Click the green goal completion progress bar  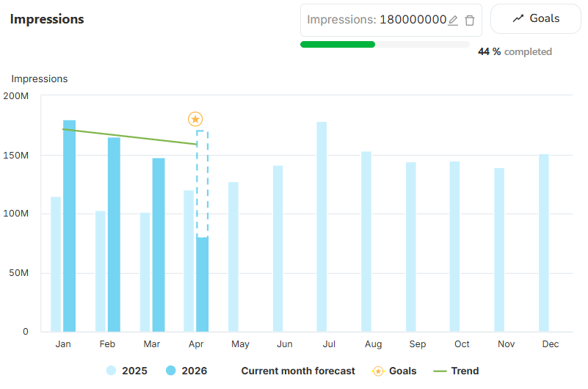(338, 44)
